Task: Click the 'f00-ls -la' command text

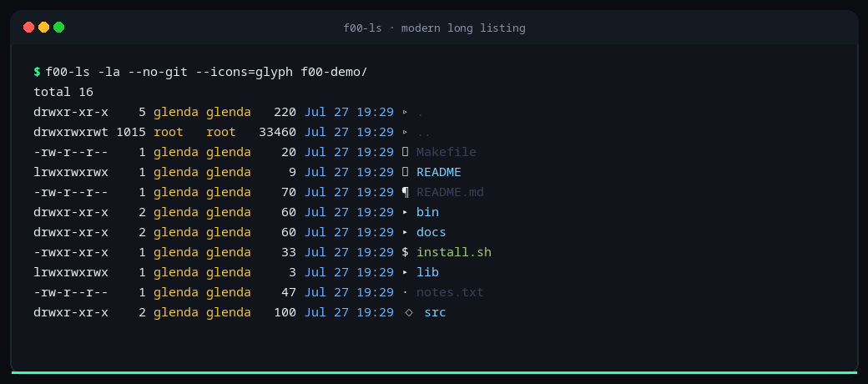Action: [x=83, y=72]
